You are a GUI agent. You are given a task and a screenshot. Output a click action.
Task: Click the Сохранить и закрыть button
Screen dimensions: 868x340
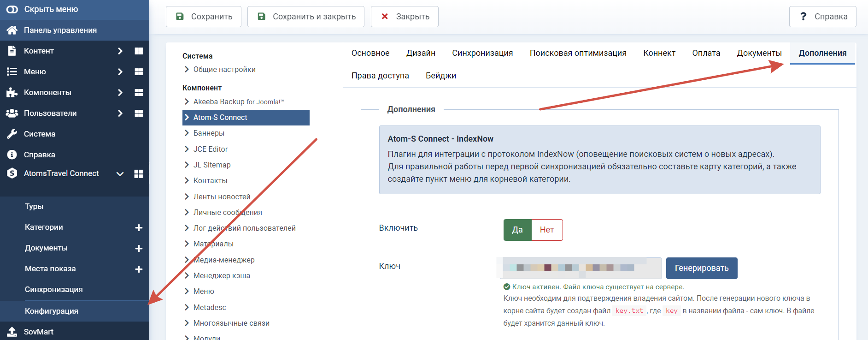click(306, 17)
